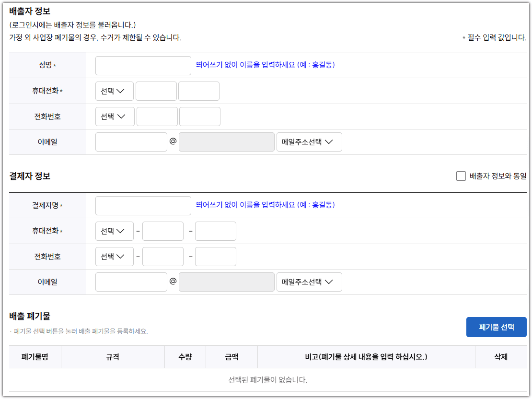The height and width of the screenshot is (399, 532).
Task: Click the 결제자명 name input field
Action: coord(143,205)
